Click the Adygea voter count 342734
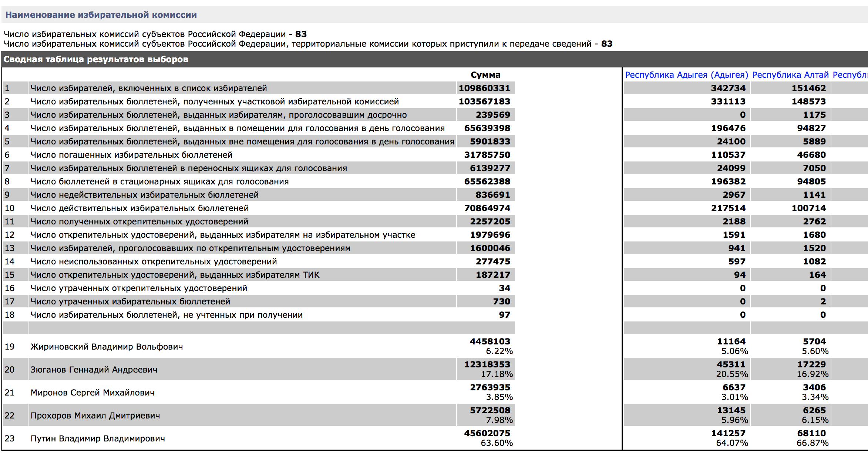This screenshot has width=868, height=457. [728, 88]
